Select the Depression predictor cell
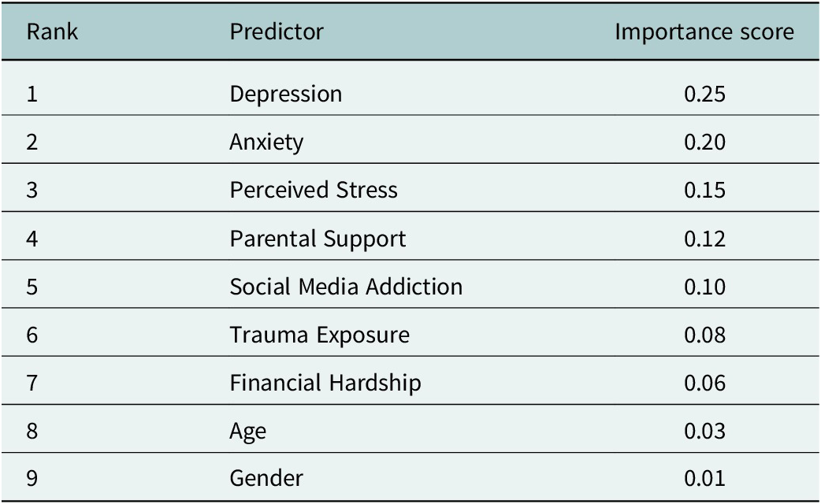This screenshot has width=821, height=504. (x=286, y=94)
